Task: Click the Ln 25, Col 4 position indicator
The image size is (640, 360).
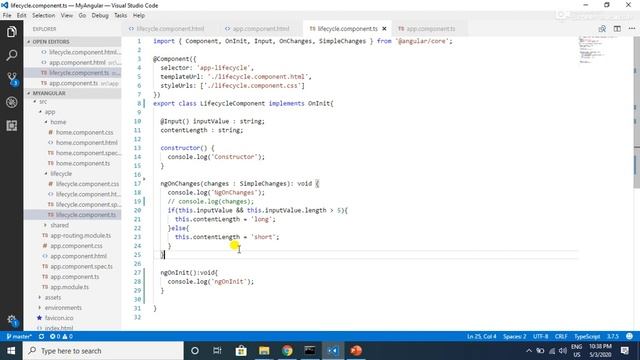Action: [x=482, y=336]
